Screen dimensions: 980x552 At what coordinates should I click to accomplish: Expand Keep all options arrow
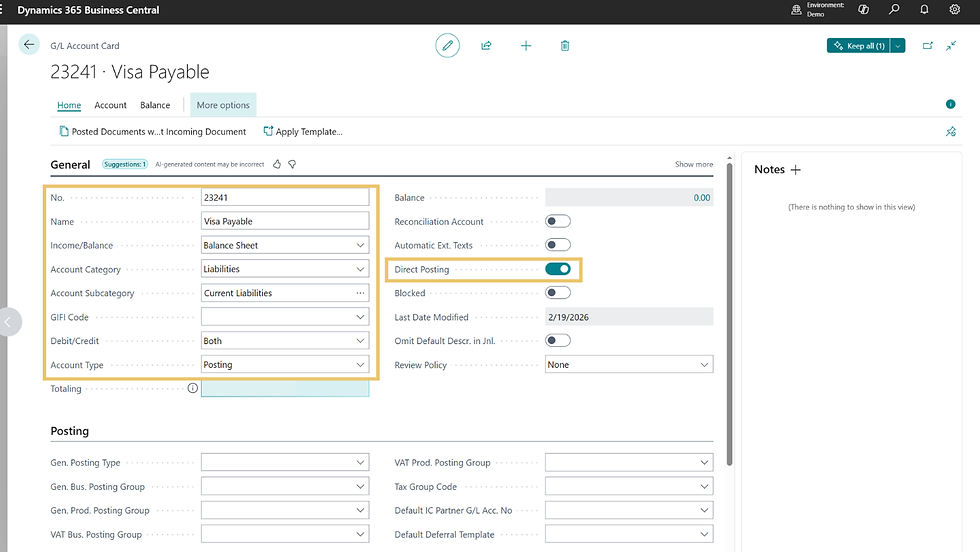(x=898, y=46)
